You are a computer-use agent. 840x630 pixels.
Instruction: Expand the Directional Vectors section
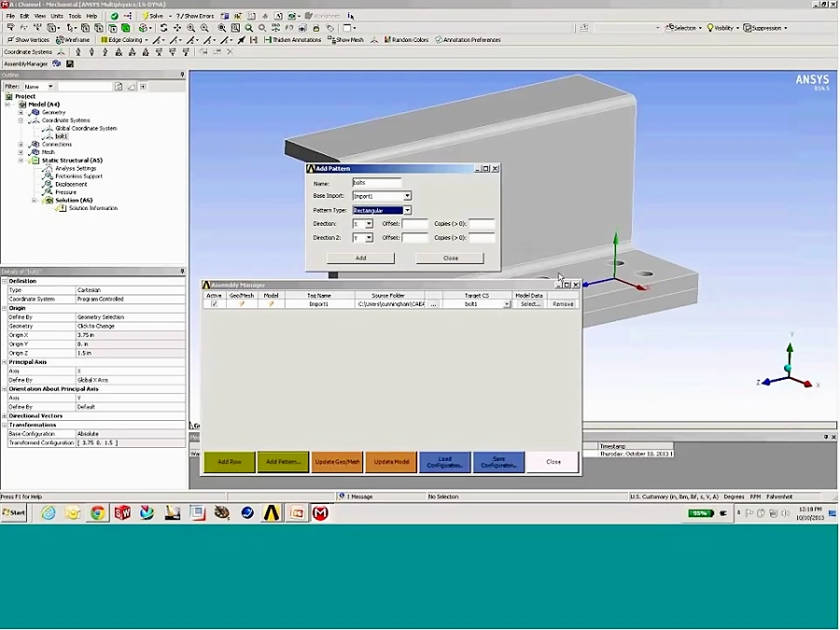(5, 415)
